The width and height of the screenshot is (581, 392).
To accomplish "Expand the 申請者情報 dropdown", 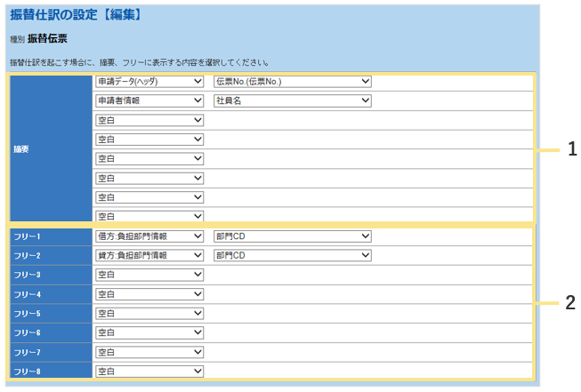I will click(149, 100).
